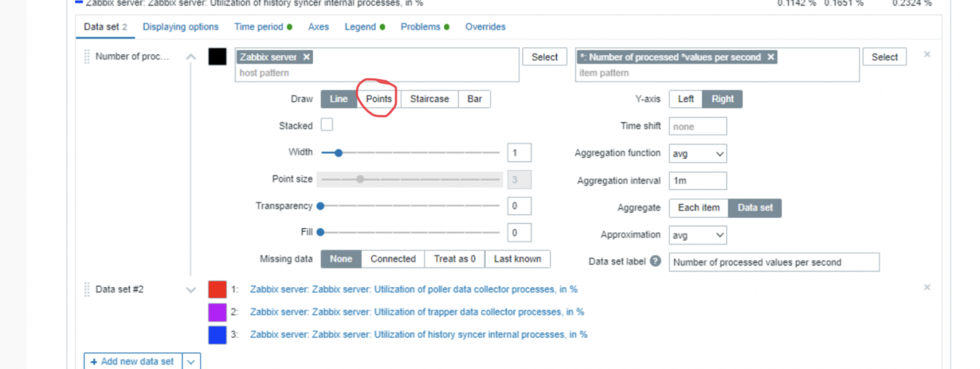This screenshot has height=369, width=980.
Task: Grab the drag handle of first data set
Action: pos(87,56)
